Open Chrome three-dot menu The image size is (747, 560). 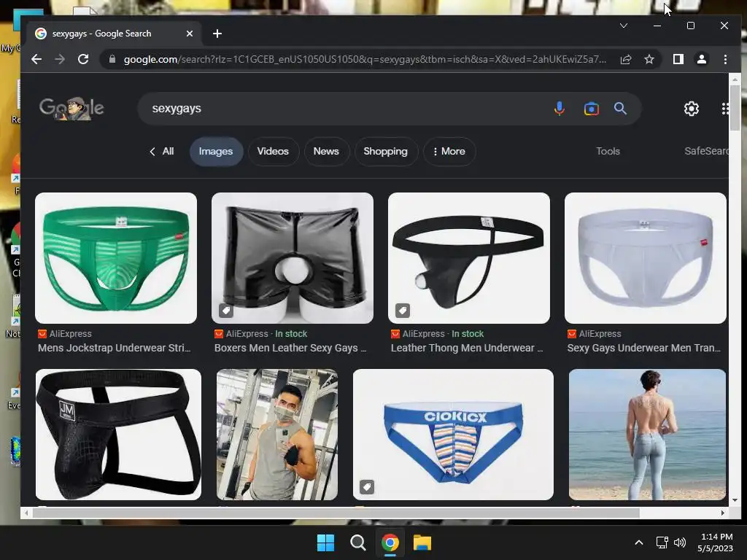point(725,59)
